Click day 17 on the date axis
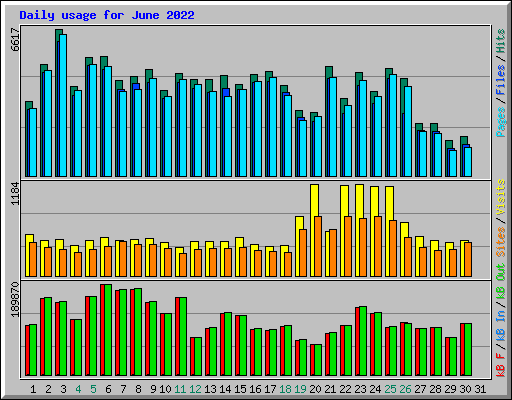The image size is (512, 400). (x=270, y=389)
